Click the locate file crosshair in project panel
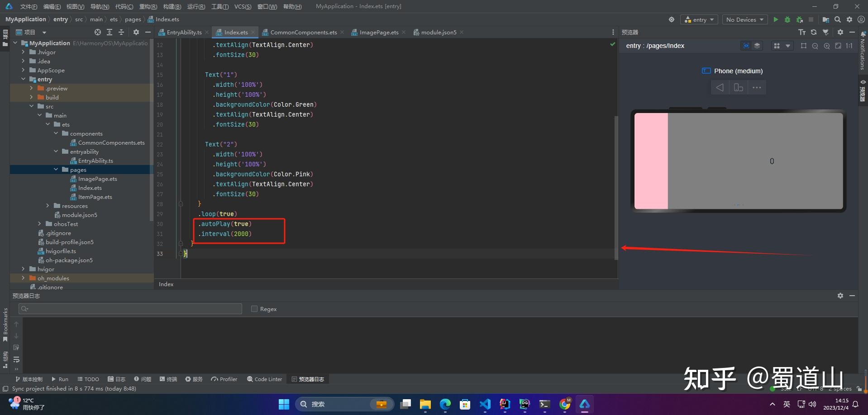868x415 pixels. pos(98,32)
